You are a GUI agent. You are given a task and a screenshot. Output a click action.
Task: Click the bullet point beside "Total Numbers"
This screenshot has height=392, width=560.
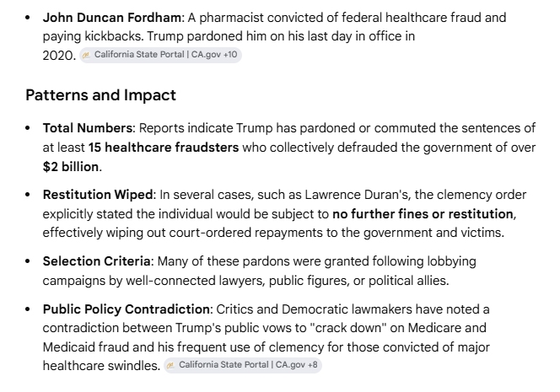30,128
